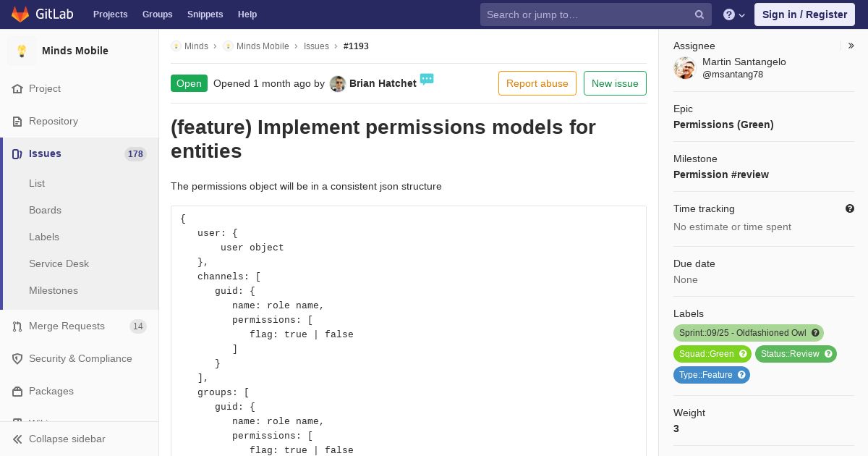The height and width of the screenshot is (456, 868).
Task: Click the Issues breadcrumb link
Action: tap(316, 46)
